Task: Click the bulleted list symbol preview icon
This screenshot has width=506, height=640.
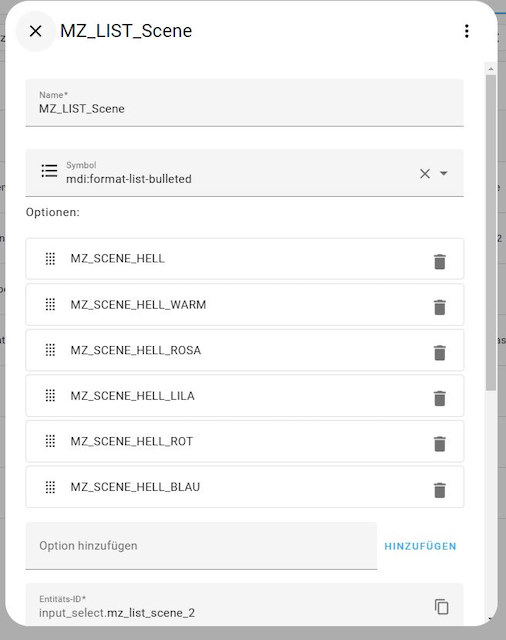Action: point(49,171)
